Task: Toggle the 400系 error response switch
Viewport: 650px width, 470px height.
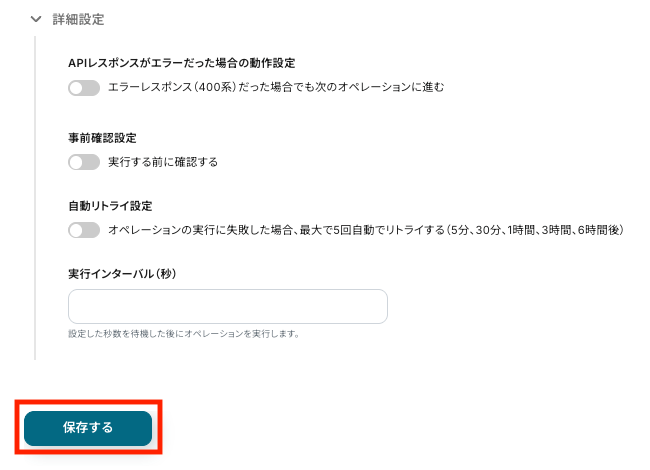Action: click(84, 88)
